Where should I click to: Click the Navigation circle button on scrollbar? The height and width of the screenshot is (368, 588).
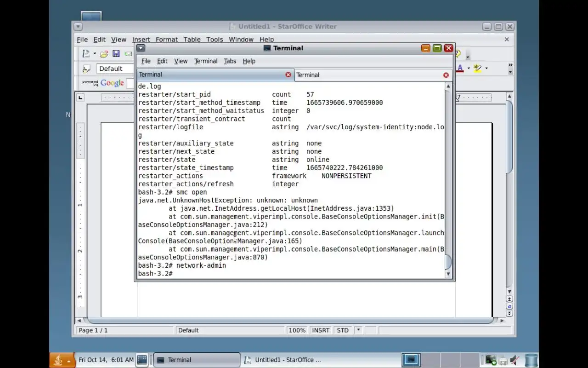coord(509,306)
